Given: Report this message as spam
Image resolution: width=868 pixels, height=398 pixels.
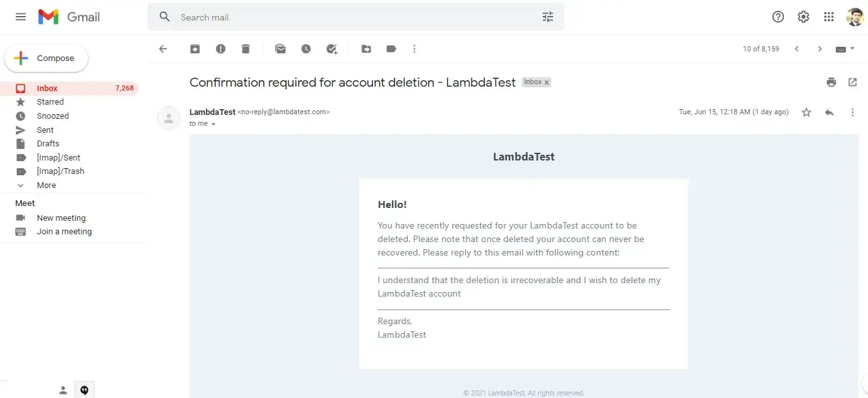Looking at the screenshot, I should point(221,49).
